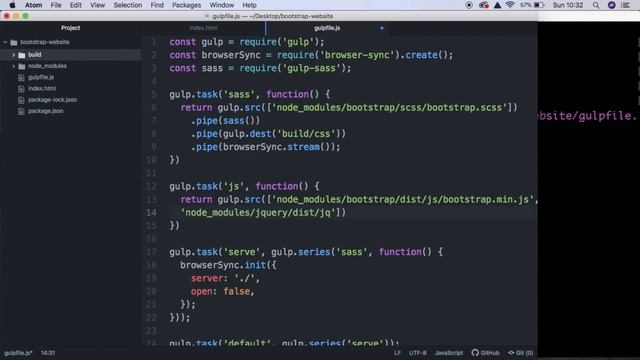Click 'gulpfile.' text in the terminal window
This screenshot has width=640, height=360.
coord(608,116)
